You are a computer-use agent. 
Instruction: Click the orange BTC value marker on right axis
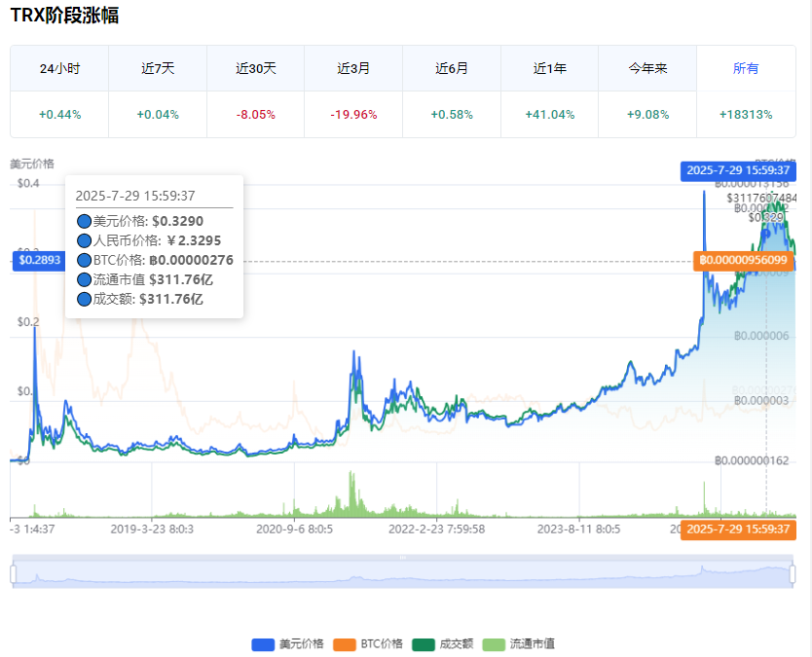pos(744,260)
